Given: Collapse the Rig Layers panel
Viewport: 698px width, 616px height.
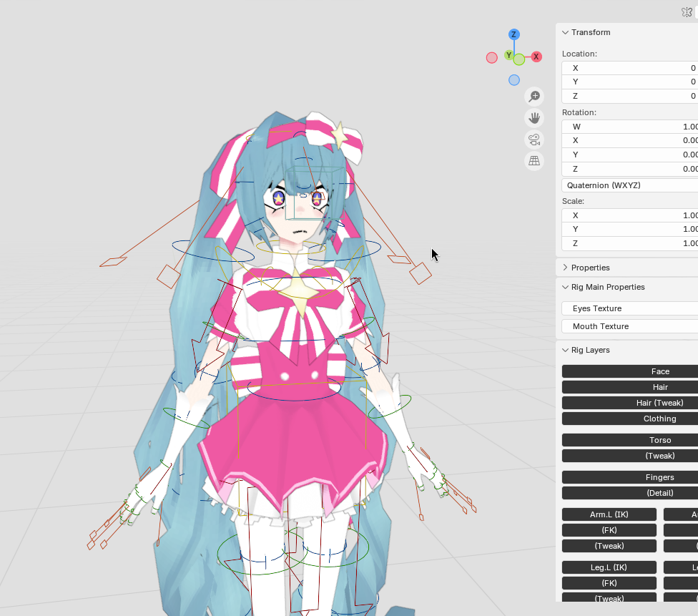Looking at the screenshot, I should pyautogui.click(x=566, y=350).
